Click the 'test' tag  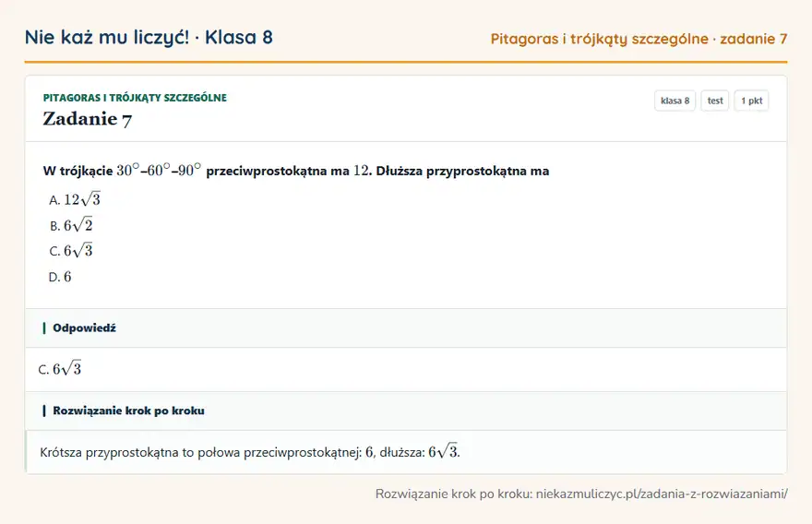714,101
